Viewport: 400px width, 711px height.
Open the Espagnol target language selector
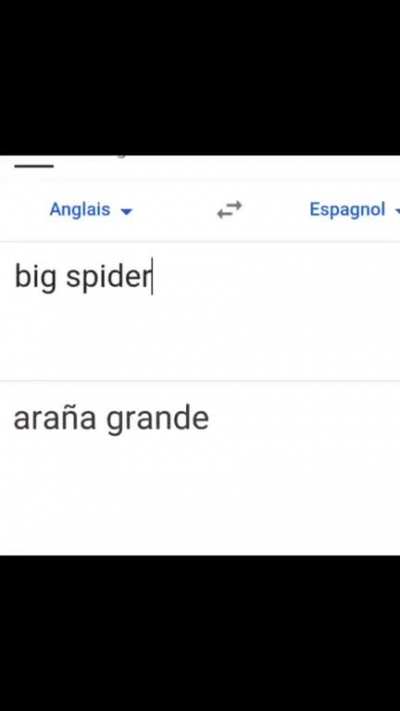(354, 209)
